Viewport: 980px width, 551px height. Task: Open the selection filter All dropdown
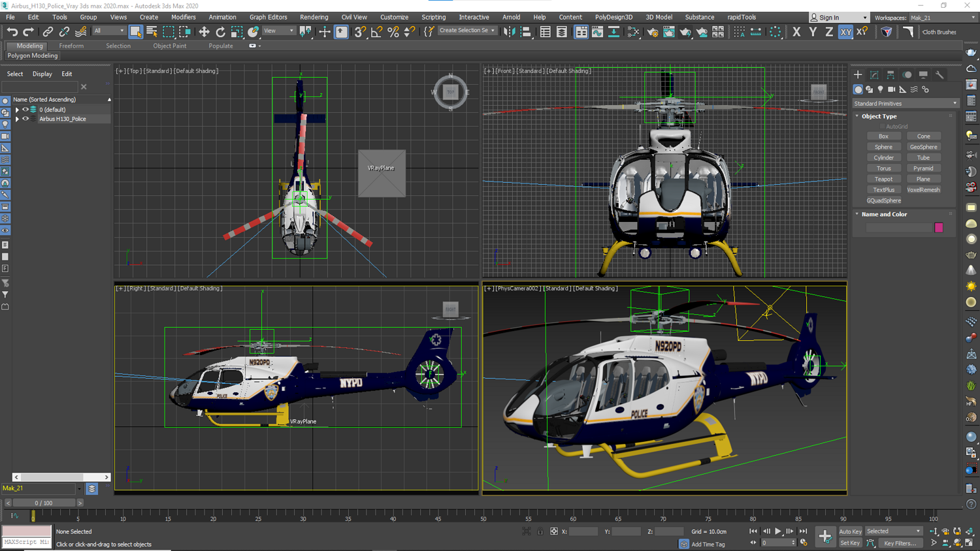click(x=108, y=31)
